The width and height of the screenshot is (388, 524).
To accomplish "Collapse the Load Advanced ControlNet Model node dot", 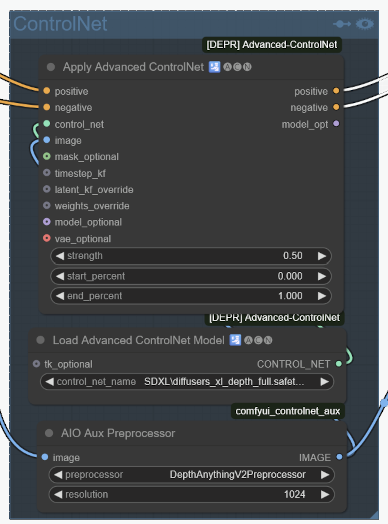I will 40,340.
